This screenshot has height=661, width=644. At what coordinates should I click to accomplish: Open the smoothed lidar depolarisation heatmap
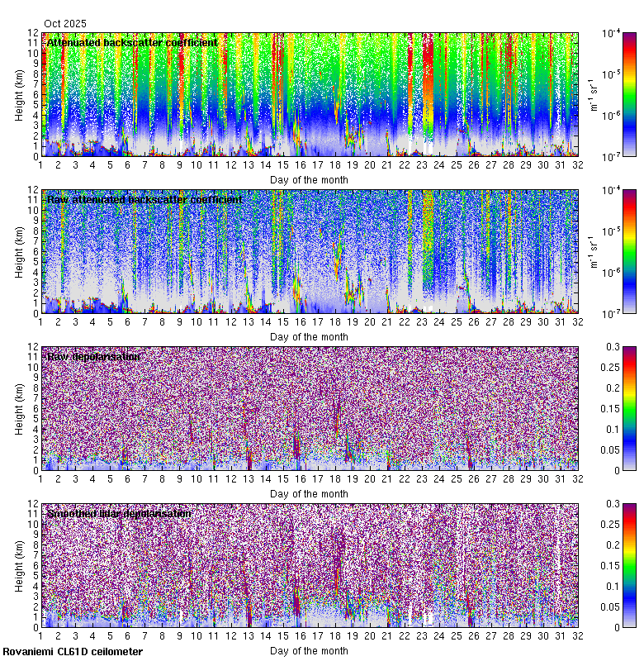(x=310, y=565)
